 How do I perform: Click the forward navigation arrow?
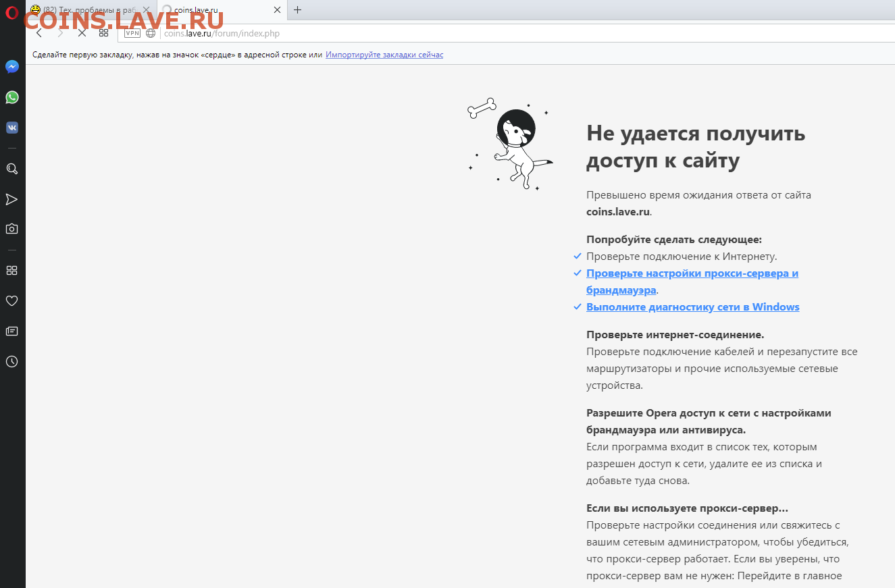tap(60, 32)
